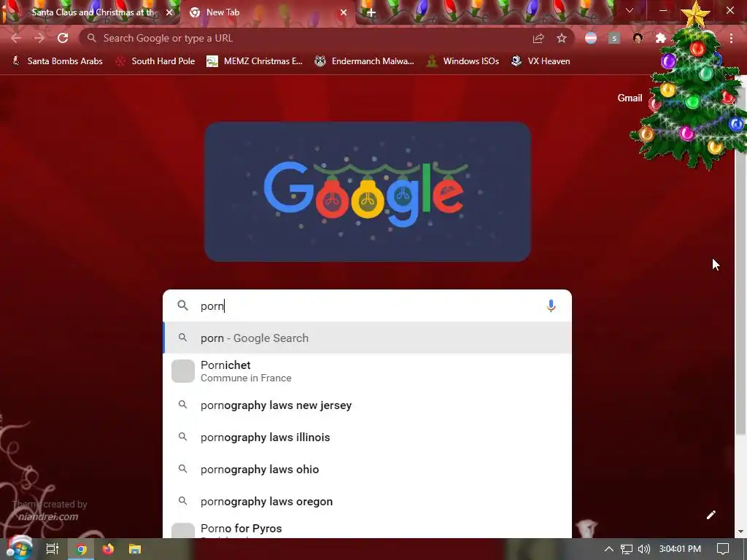The width and height of the screenshot is (747, 560).
Task: Open the VX Heaven bookmark
Action: coord(541,61)
